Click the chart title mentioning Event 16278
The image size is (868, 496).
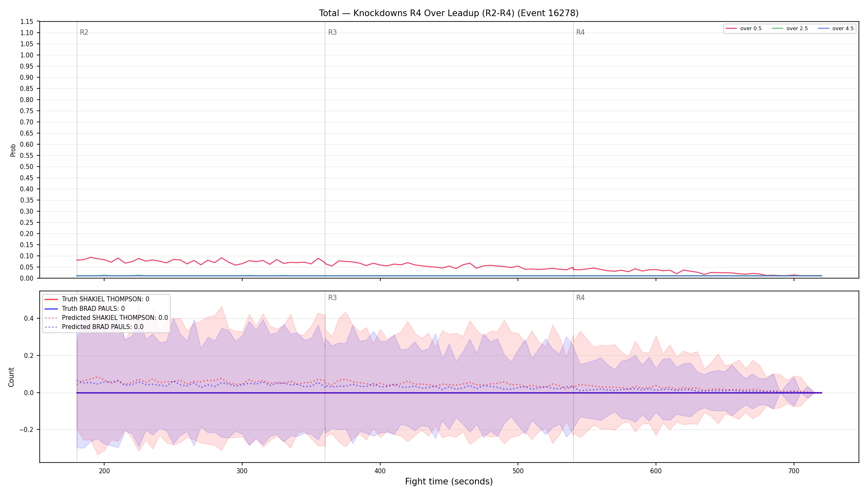tap(448, 13)
